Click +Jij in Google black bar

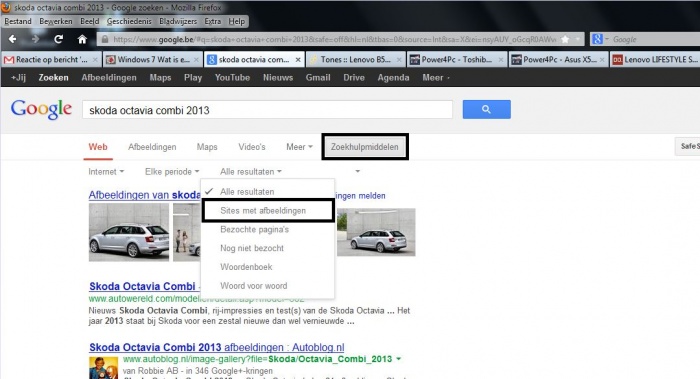click(18, 78)
